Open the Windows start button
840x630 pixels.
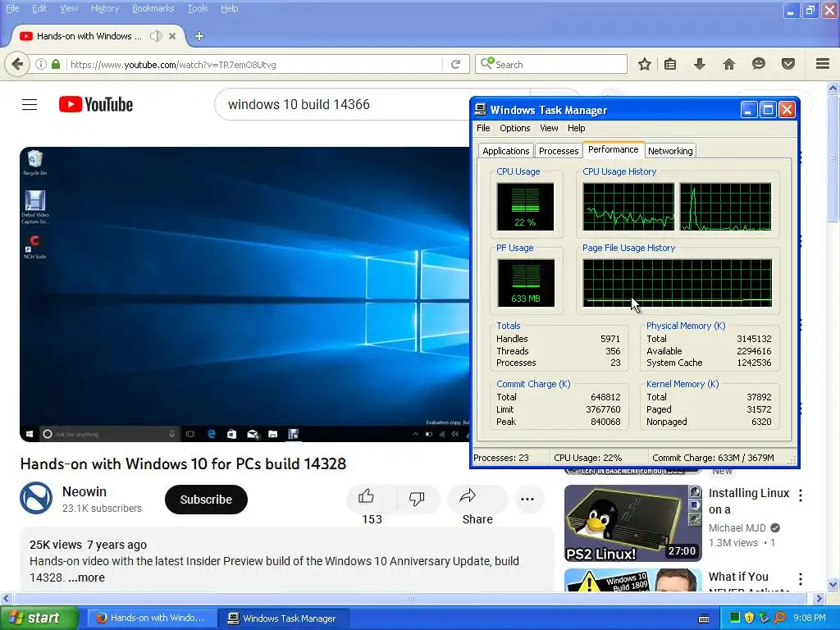pos(39,619)
